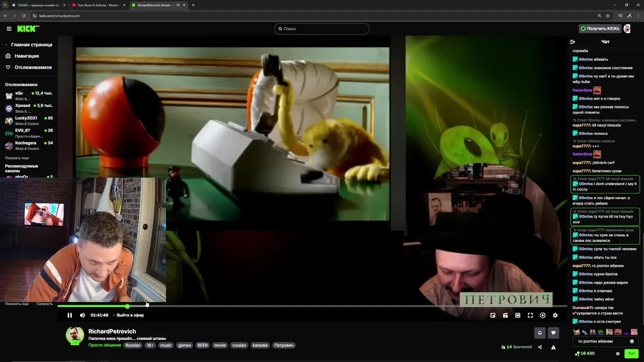Open xQc channel from followed list
Image resolution: width=644 pixels, height=362 pixels.
(x=29, y=95)
